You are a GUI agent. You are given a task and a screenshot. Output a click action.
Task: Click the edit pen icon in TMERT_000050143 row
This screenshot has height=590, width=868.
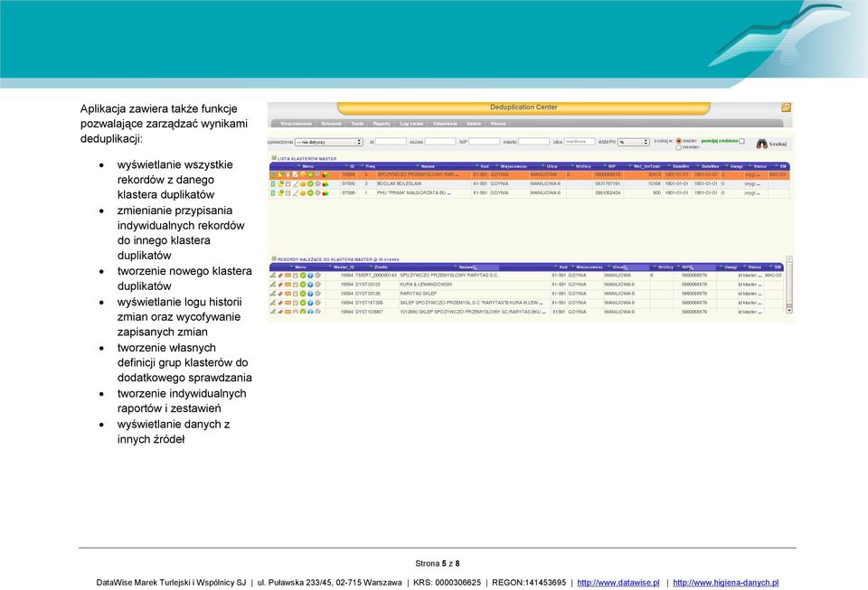tap(273, 276)
